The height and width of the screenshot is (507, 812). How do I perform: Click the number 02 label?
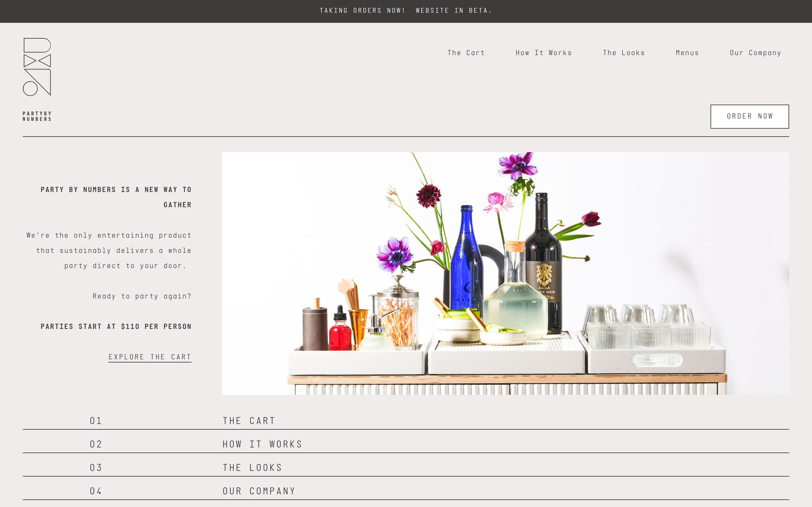pos(95,444)
